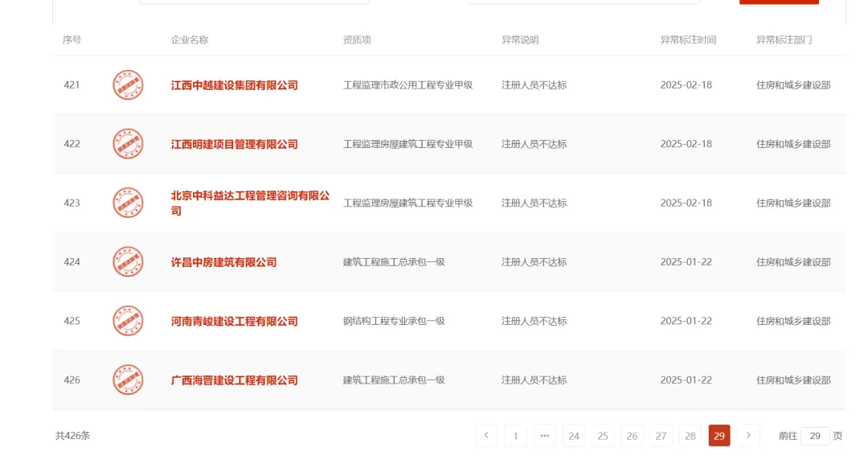
Task: Click the 异常标注时间 column header
Action: [688, 40]
